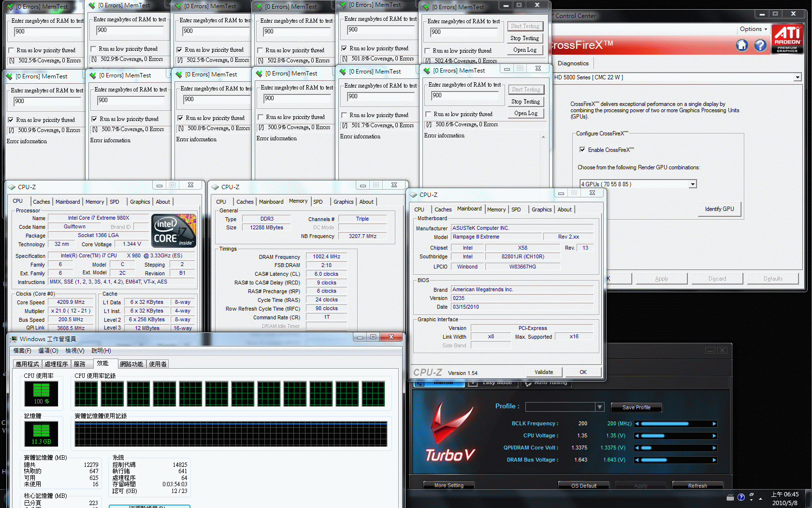Click the Windows Task Manager title bar icon

[14, 339]
